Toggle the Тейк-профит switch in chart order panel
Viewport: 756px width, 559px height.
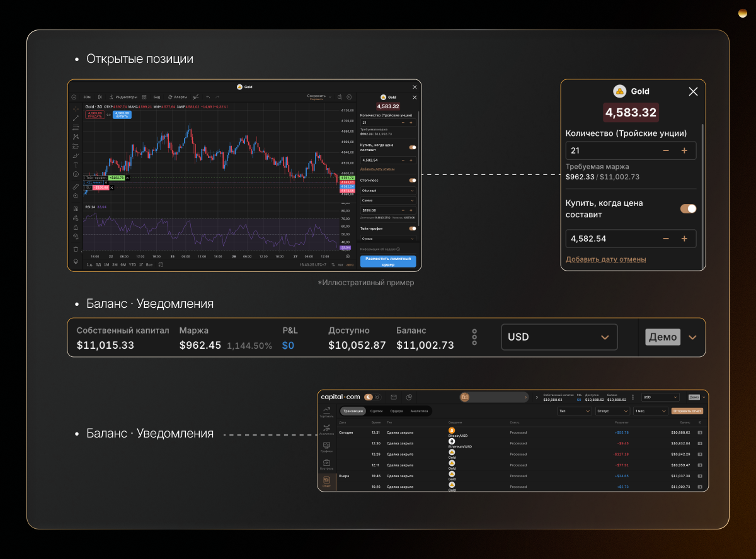coord(413,229)
